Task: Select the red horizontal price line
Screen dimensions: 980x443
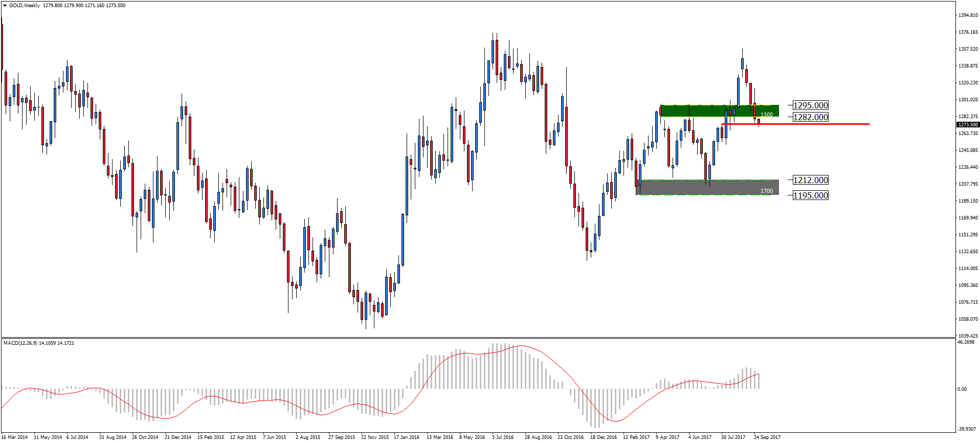Action: [x=795, y=124]
